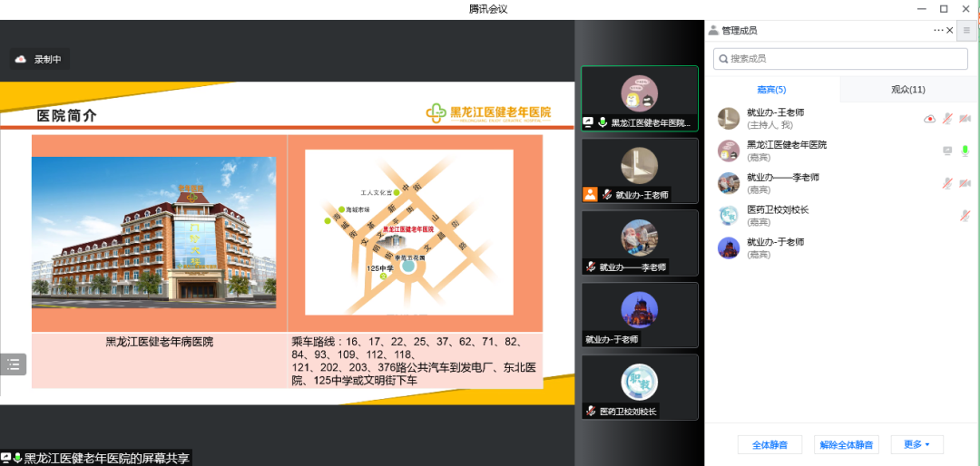This screenshot has width=980, height=466.
Task: Click the three-dot options in 管理成员 header
Action: point(938,30)
